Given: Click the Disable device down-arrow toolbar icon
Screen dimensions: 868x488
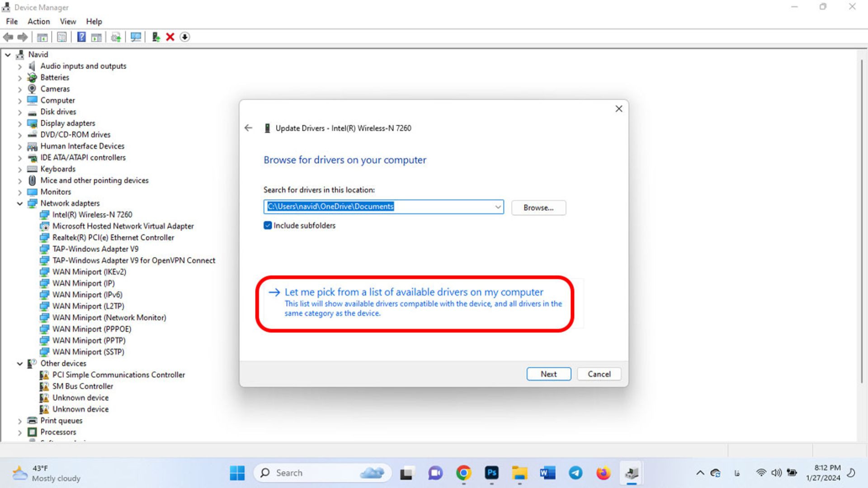Looking at the screenshot, I should 185,37.
